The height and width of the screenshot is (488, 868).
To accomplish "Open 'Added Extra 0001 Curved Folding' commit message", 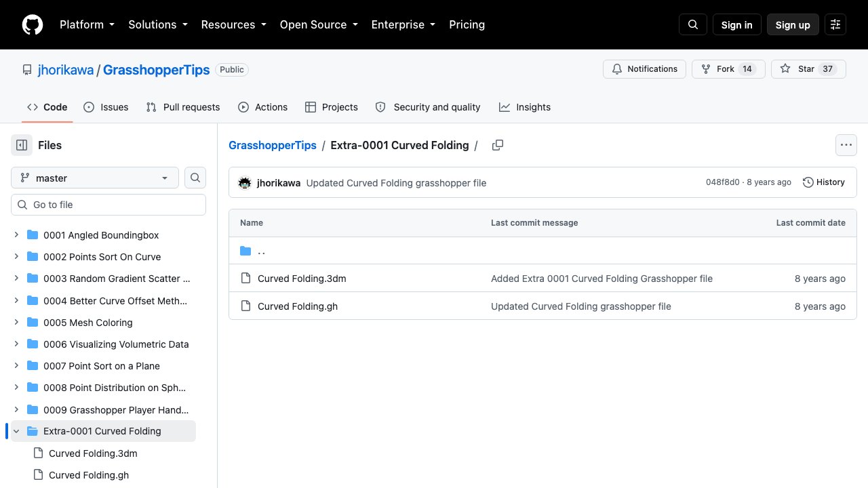I will (x=601, y=279).
